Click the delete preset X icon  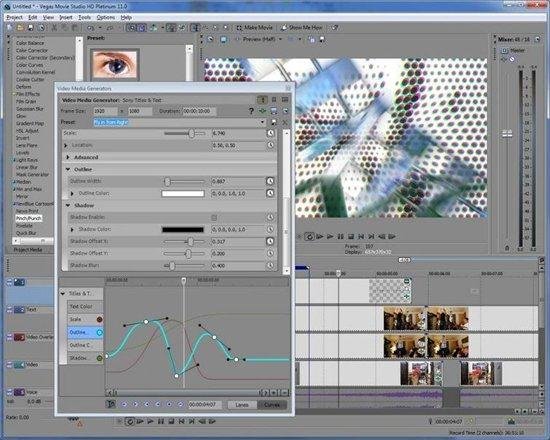(284, 122)
